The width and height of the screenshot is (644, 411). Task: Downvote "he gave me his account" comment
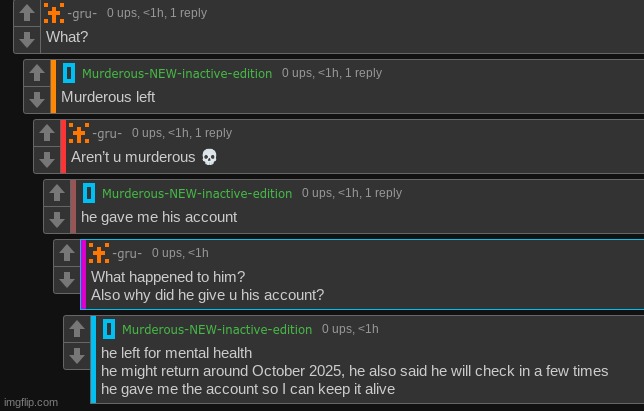click(x=57, y=219)
